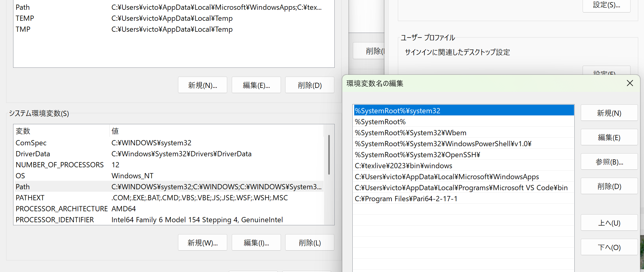The height and width of the screenshot is (272, 644).
Task: Close the 環境変数名の編集 dialog
Action: click(630, 83)
